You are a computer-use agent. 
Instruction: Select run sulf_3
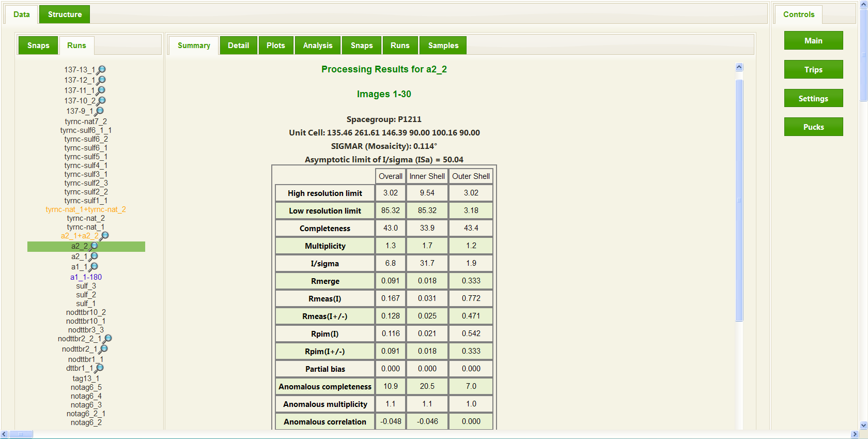pos(86,286)
